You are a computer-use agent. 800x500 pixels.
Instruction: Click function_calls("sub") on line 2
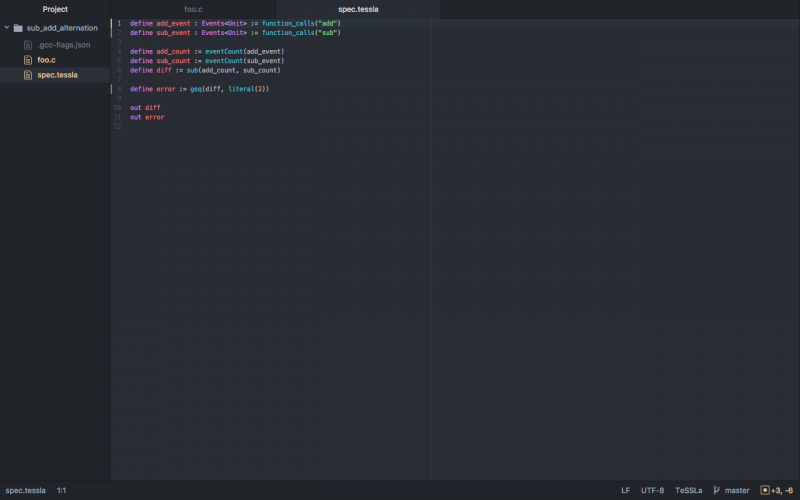(301, 33)
